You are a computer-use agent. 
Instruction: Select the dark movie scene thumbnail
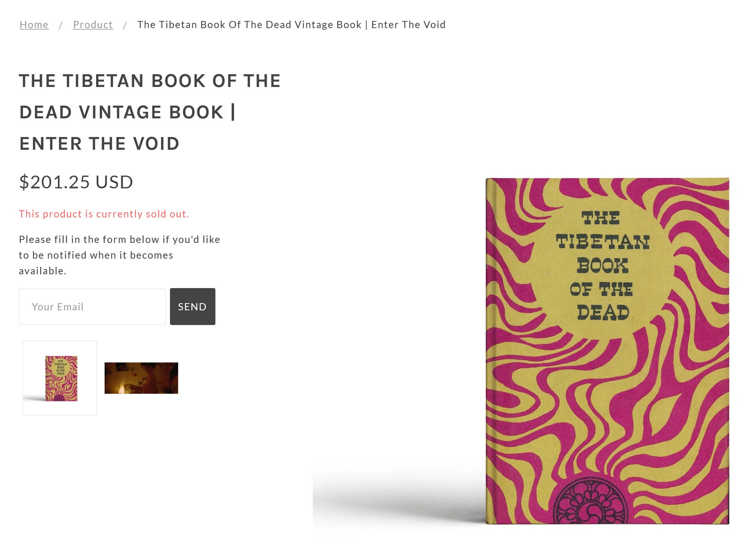141,378
